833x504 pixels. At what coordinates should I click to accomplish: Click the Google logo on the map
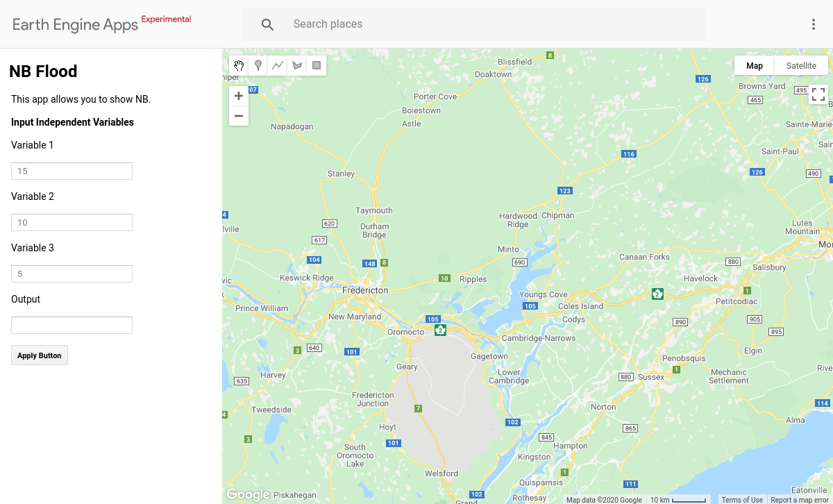[248, 494]
